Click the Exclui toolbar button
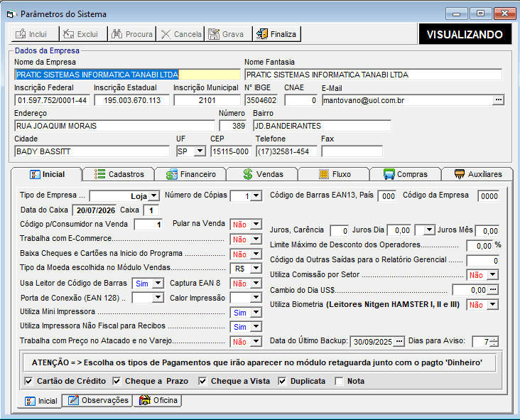The image size is (520, 420). tap(83, 34)
